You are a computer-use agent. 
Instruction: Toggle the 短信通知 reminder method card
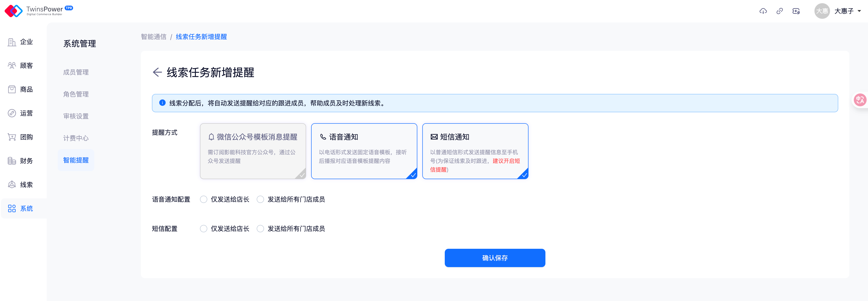click(x=475, y=151)
